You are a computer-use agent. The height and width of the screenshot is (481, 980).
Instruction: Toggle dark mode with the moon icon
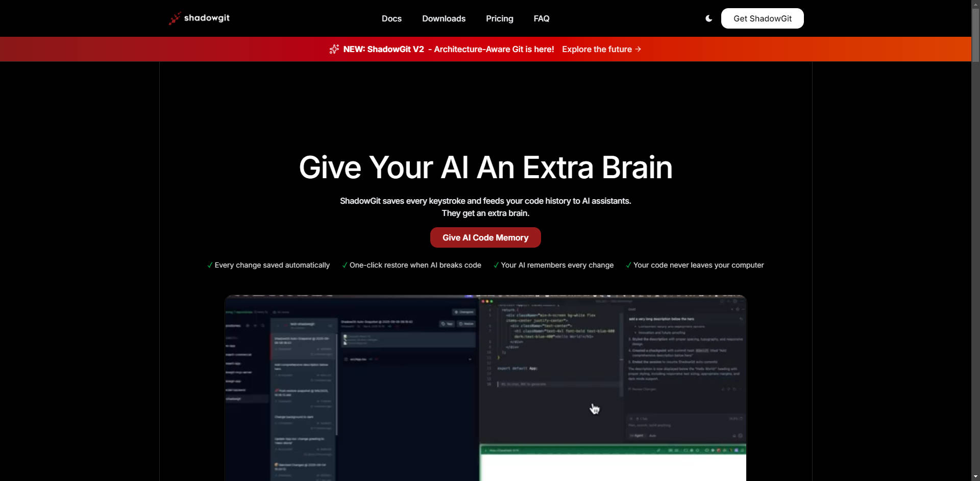pyautogui.click(x=708, y=18)
